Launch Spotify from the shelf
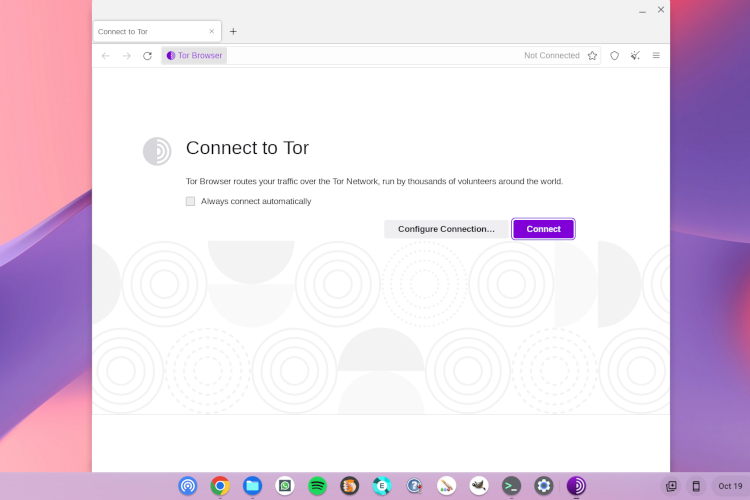The width and height of the screenshot is (750, 500). tap(317, 486)
